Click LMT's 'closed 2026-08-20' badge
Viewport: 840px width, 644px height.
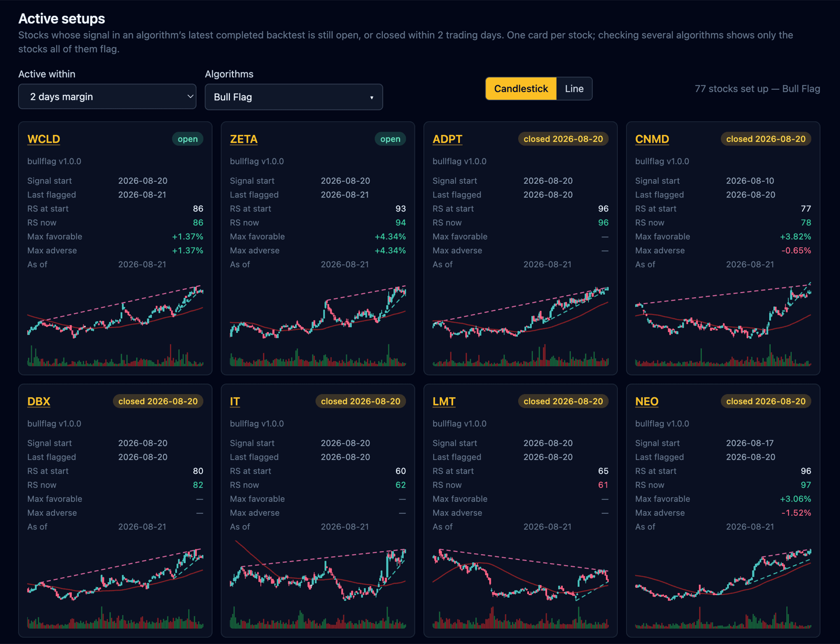[x=563, y=401]
